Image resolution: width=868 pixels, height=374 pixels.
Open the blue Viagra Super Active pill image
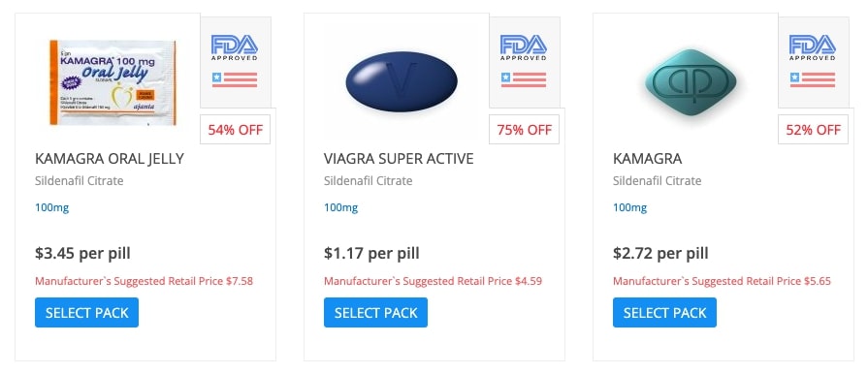tap(402, 81)
